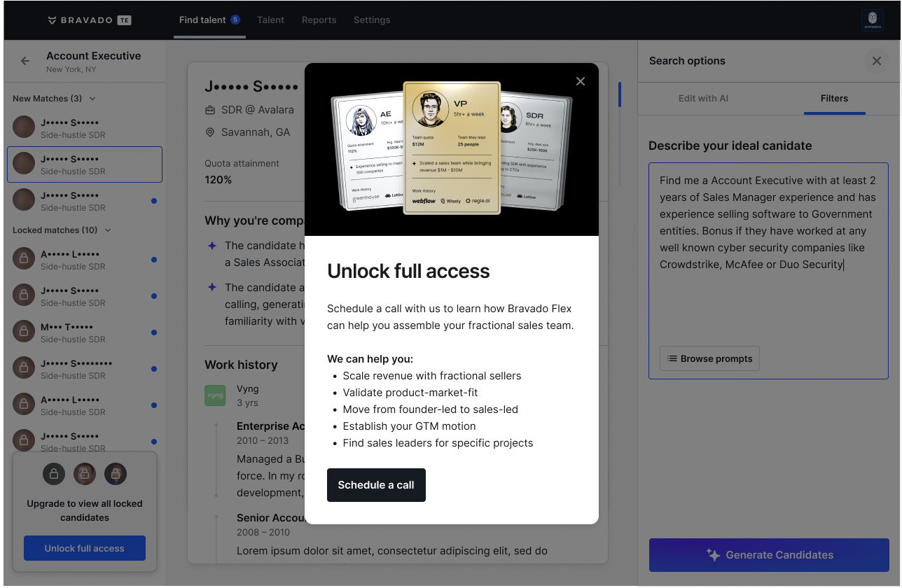Click the Work history heading

[241, 365]
